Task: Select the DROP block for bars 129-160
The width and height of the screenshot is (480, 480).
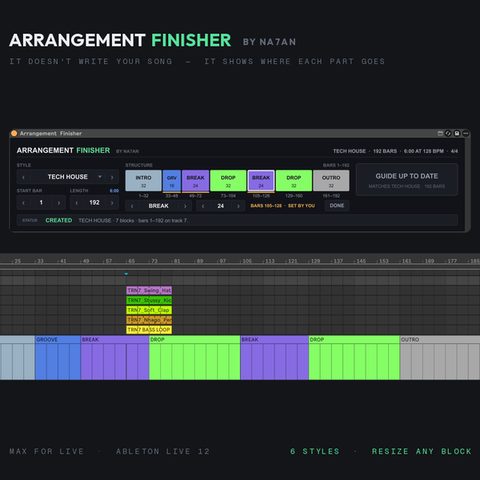Action: point(294,181)
